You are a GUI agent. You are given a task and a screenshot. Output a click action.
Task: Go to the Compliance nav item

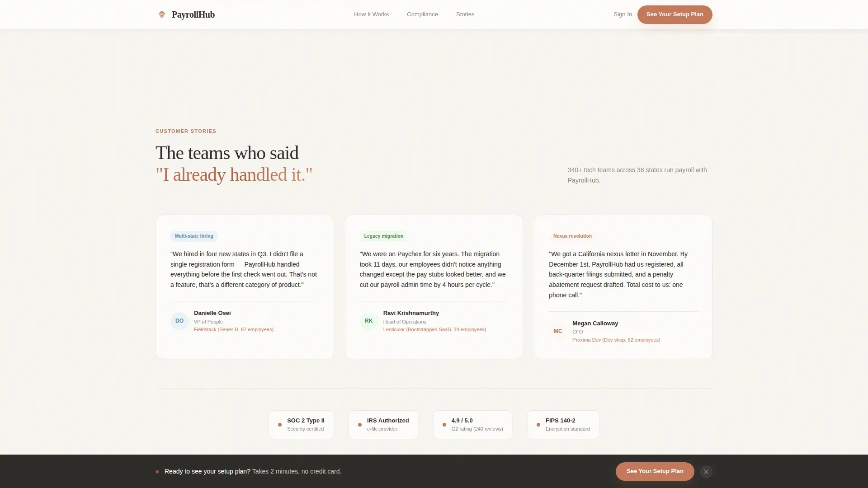coord(422,14)
